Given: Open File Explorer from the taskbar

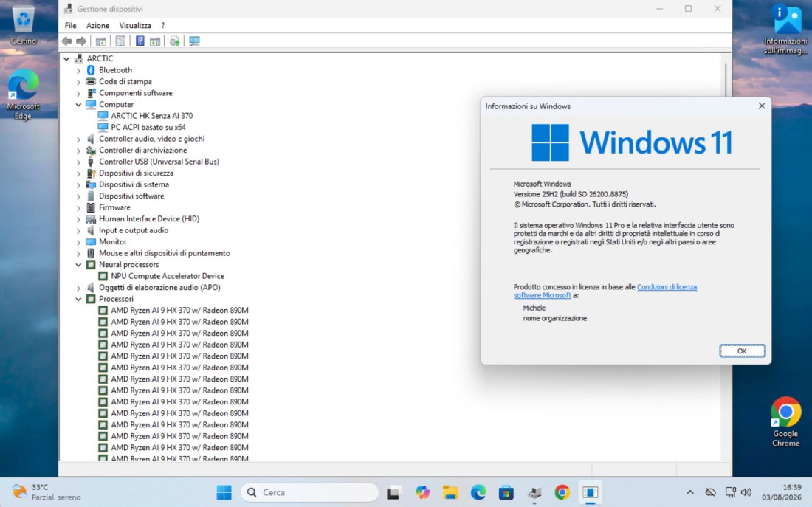Looking at the screenshot, I should [x=450, y=492].
